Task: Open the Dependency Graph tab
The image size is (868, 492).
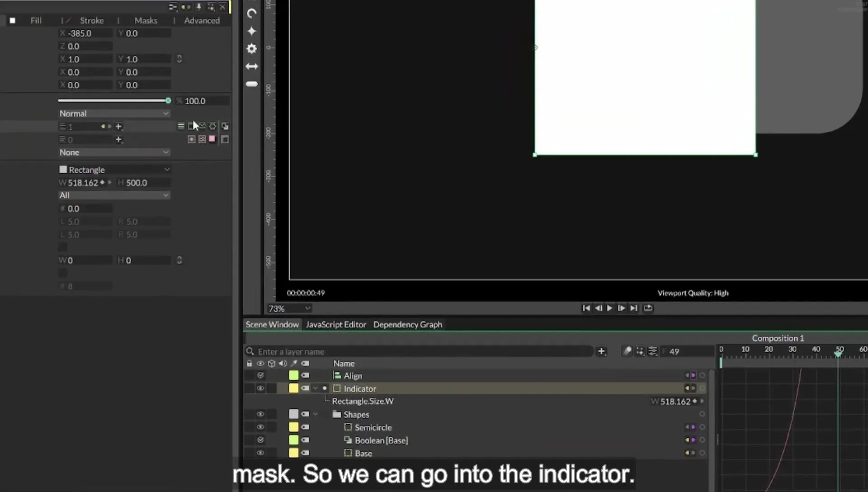Action: (x=408, y=325)
